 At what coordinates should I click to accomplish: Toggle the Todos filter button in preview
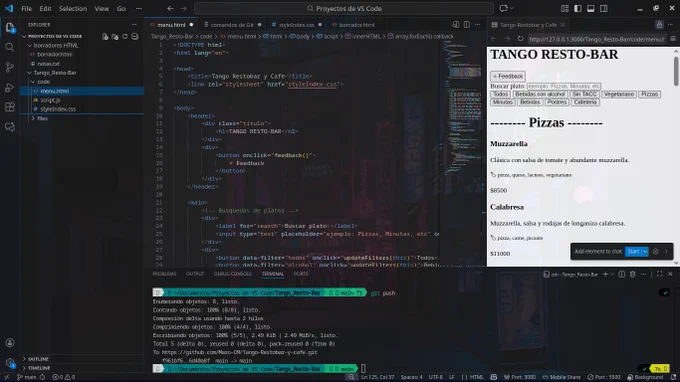pyautogui.click(x=500, y=94)
